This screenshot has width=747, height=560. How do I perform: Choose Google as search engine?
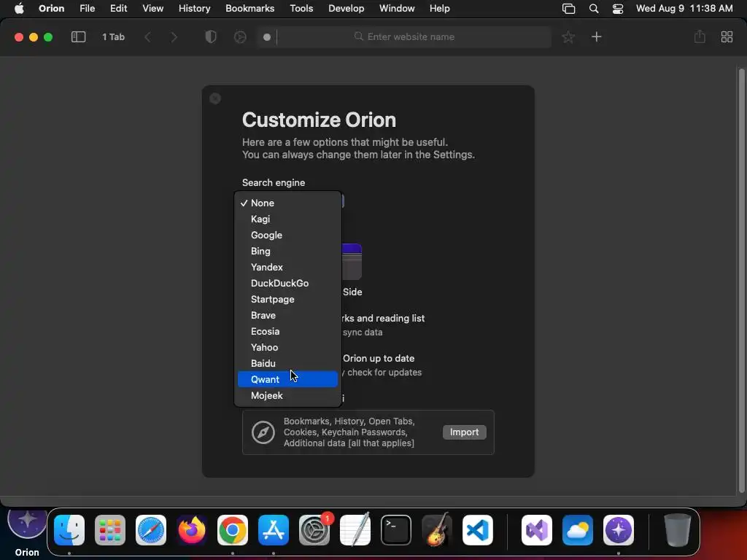[x=287, y=236]
